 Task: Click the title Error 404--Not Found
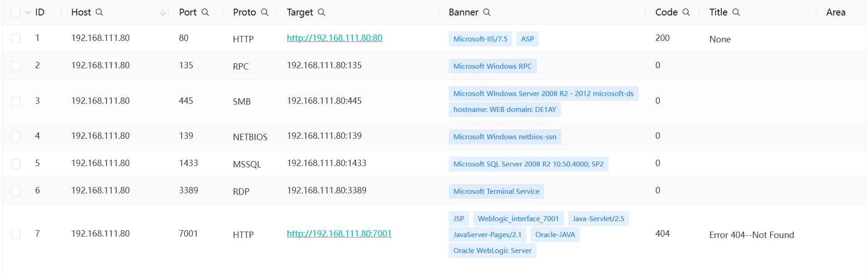click(x=751, y=235)
